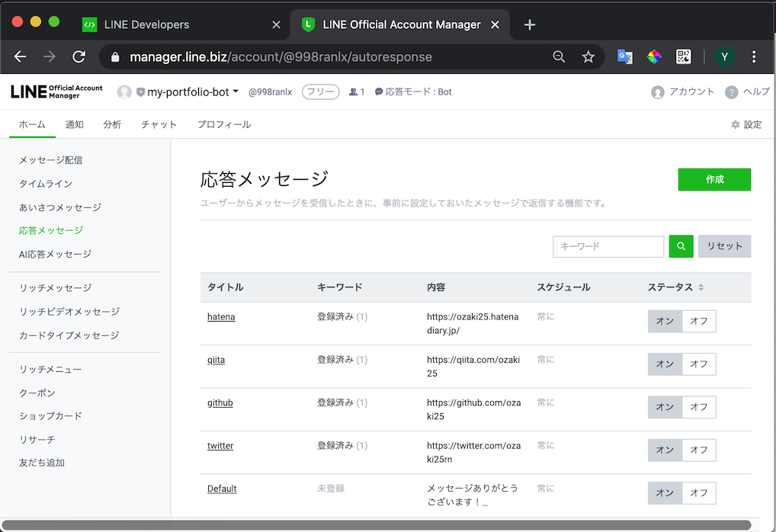Open リッチビデオメッセージ in the sidebar
The width and height of the screenshot is (776, 532).
[x=69, y=312]
